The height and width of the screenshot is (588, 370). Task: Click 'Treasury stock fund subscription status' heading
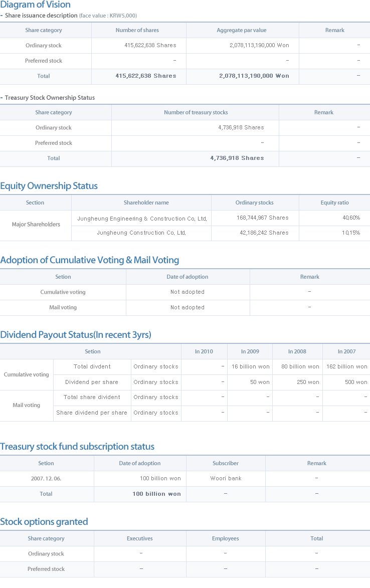[77, 446]
